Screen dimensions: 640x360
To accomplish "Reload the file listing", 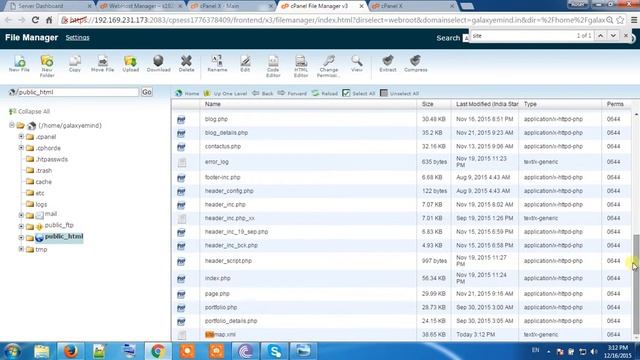I will coord(325,93).
